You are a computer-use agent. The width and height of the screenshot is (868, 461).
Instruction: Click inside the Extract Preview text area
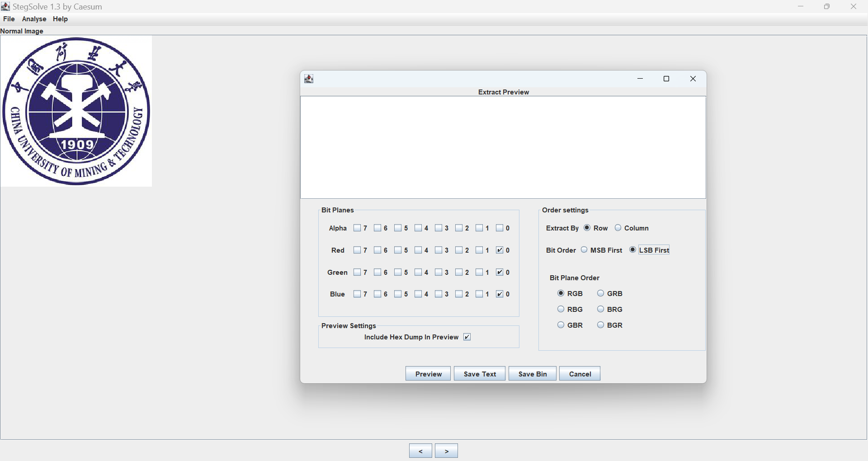click(x=503, y=147)
